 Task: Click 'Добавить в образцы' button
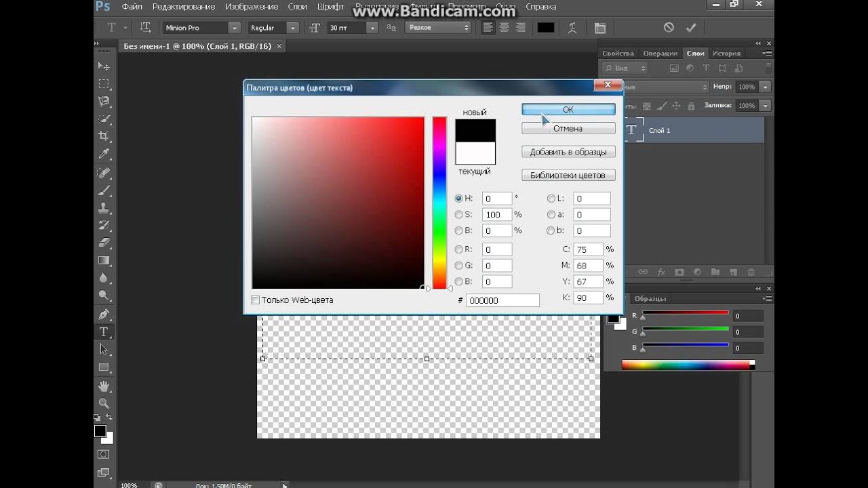568,152
